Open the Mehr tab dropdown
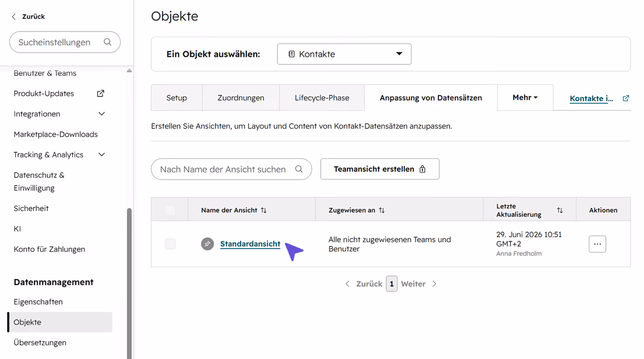644x359 pixels. tap(525, 97)
